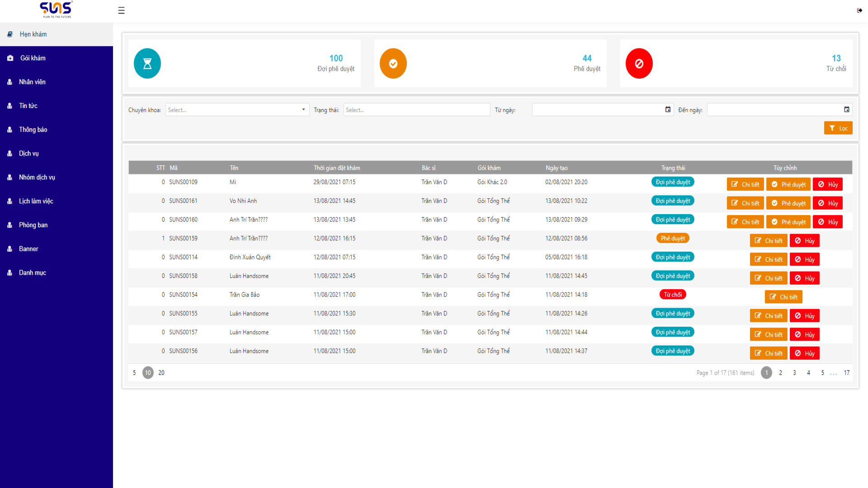
Task: Open the Từ ngày calendar picker icon
Action: pyautogui.click(x=668, y=110)
